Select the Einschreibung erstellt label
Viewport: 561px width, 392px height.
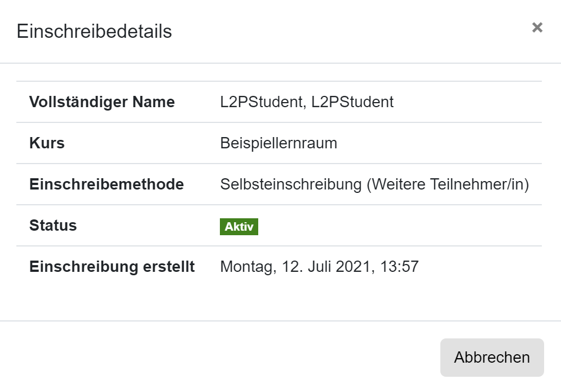point(112,267)
